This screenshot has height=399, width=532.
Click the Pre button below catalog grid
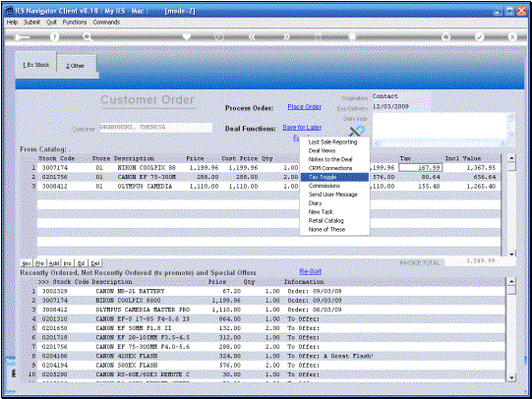[x=39, y=263]
